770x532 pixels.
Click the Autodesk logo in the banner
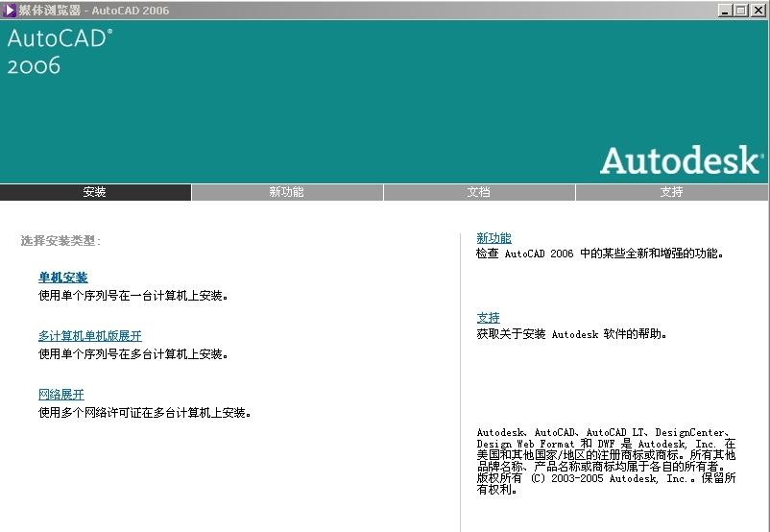click(x=681, y=160)
